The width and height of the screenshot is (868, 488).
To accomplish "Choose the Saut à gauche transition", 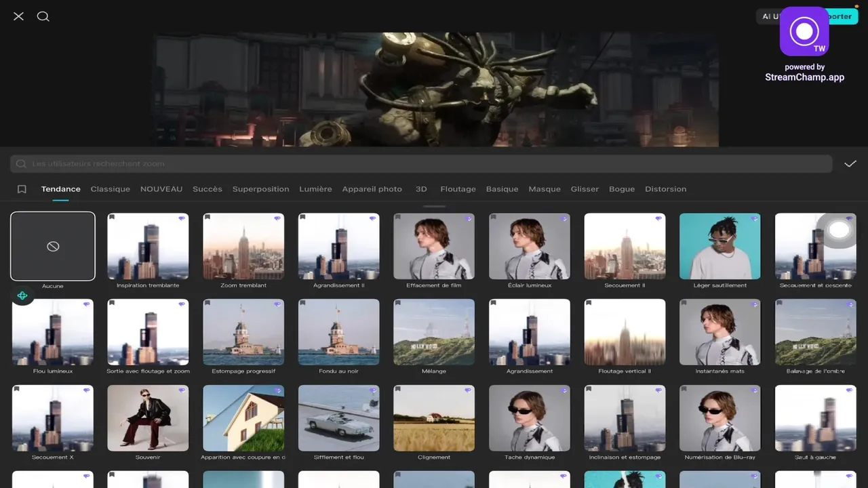I will pos(816,418).
